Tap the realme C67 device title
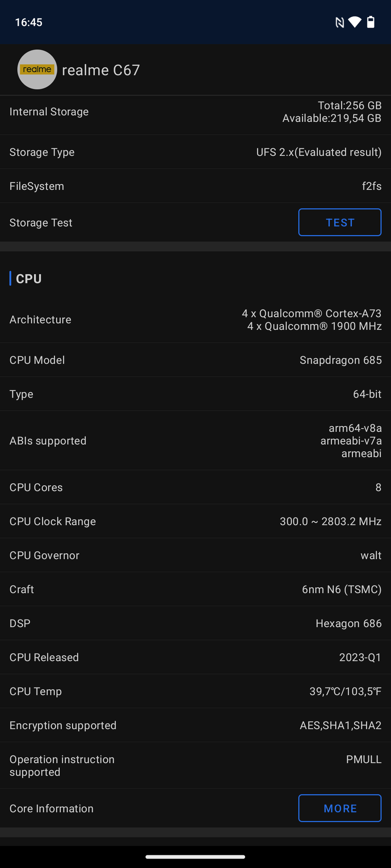 101,70
